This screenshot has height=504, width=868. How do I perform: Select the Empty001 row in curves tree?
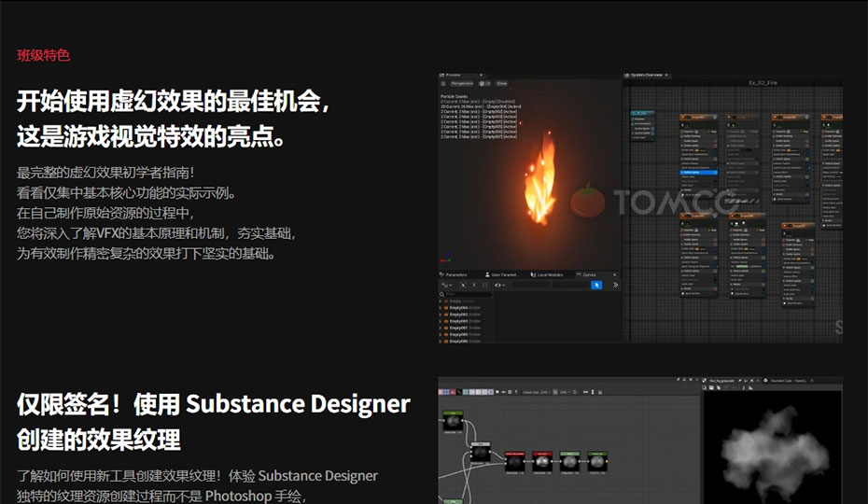465,328
